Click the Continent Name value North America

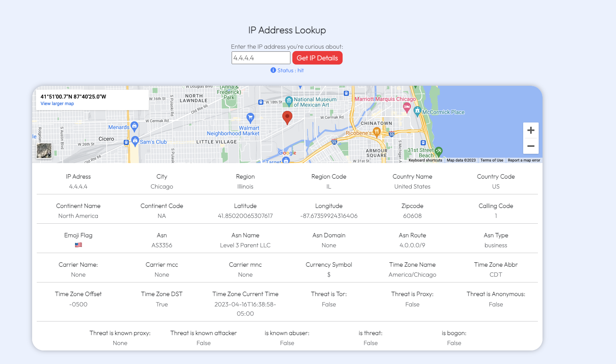click(78, 216)
